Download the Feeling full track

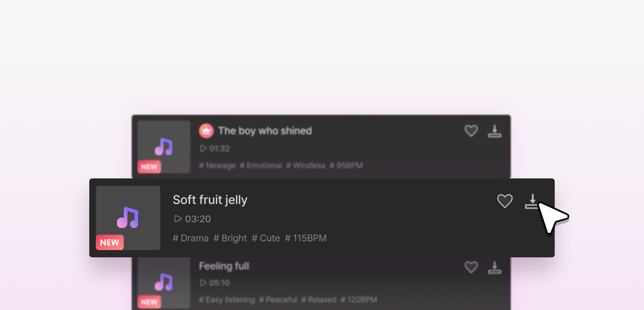pyautogui.click(x=495, y=267)
